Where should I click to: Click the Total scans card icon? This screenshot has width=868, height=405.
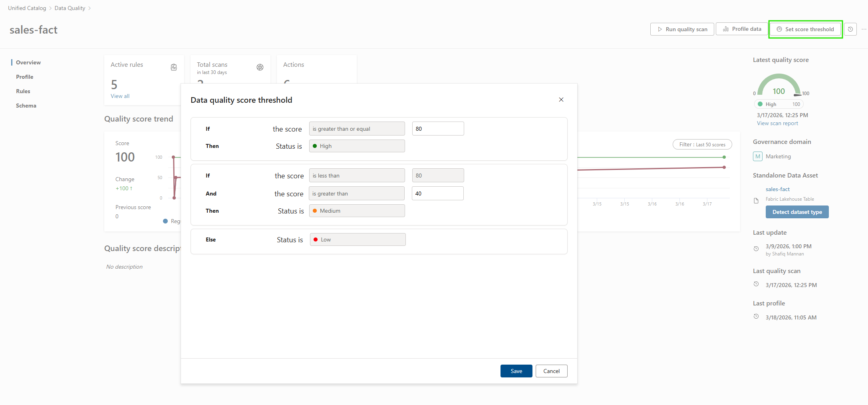pyautogui.click(x=260, y=67)
